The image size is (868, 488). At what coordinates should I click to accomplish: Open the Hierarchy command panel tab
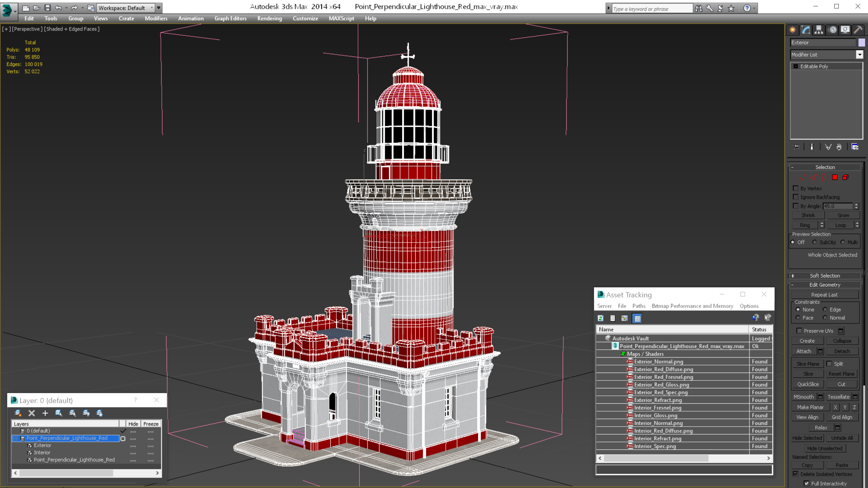click(819, 30)
